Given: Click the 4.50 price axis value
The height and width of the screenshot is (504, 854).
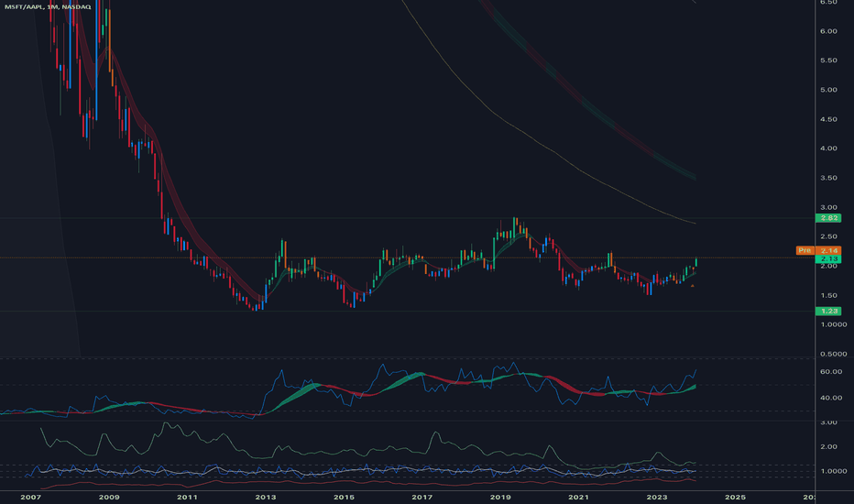Looking at the screenshot, I should point(828,119).
